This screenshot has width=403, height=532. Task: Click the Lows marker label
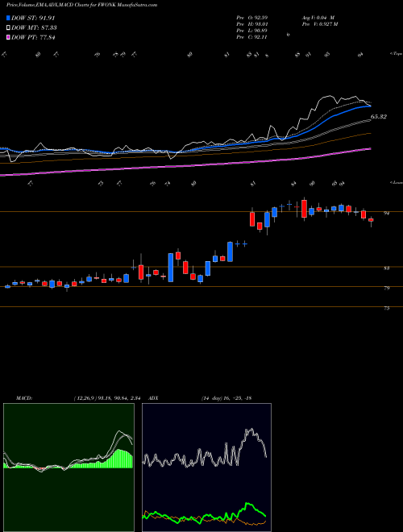point(396,182)
